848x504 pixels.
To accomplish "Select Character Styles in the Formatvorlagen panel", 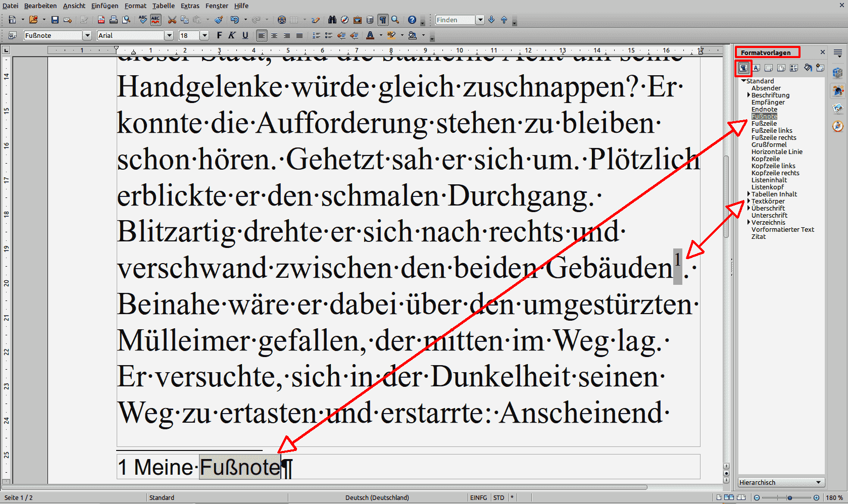I will [x=756, y=68].
